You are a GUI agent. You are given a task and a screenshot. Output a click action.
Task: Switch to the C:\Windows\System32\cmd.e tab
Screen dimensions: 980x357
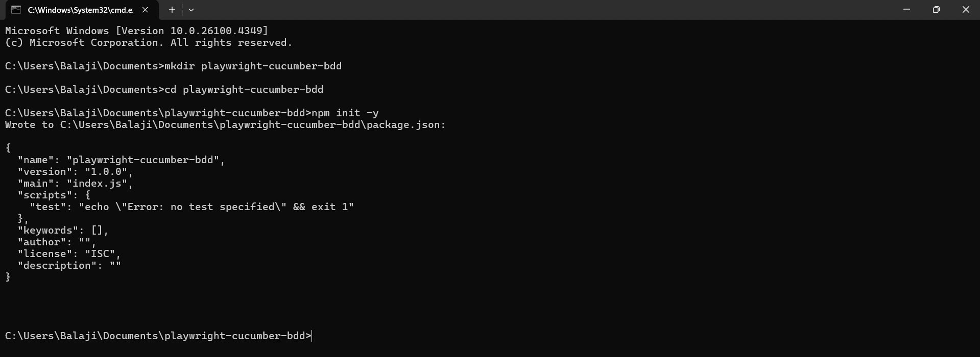[79, 10]
